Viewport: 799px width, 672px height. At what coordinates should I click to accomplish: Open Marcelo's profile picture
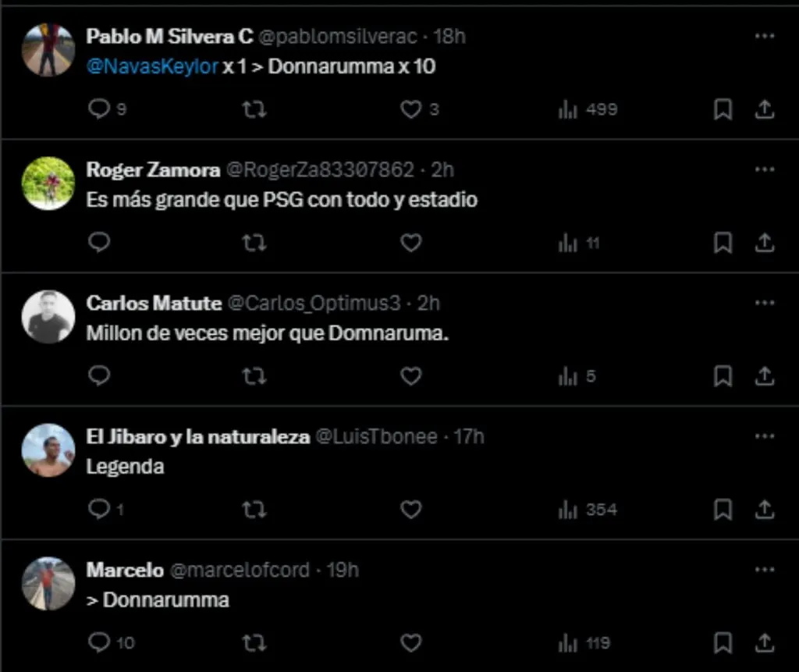(48, 584)
